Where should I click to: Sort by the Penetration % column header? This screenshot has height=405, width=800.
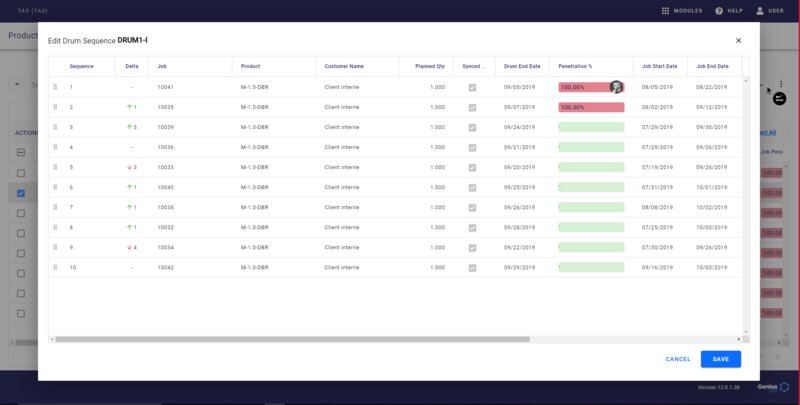pyautogui.click(x=575, y=66)
